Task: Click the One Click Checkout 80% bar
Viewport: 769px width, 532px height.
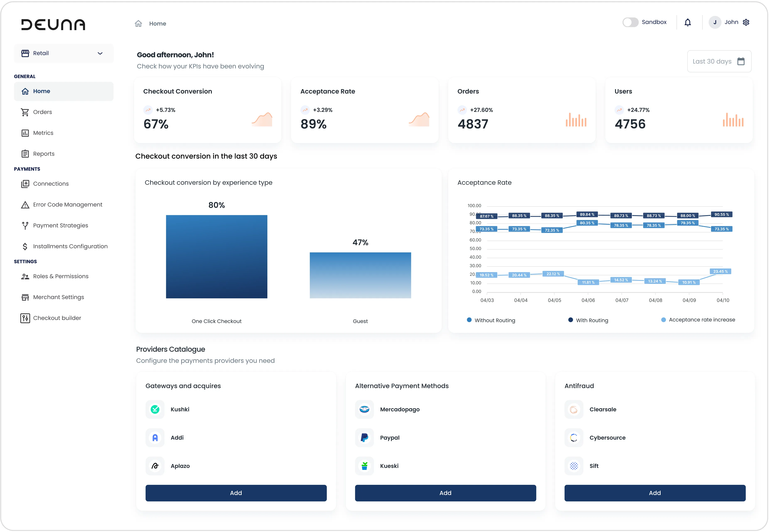Action: (217, 257)
